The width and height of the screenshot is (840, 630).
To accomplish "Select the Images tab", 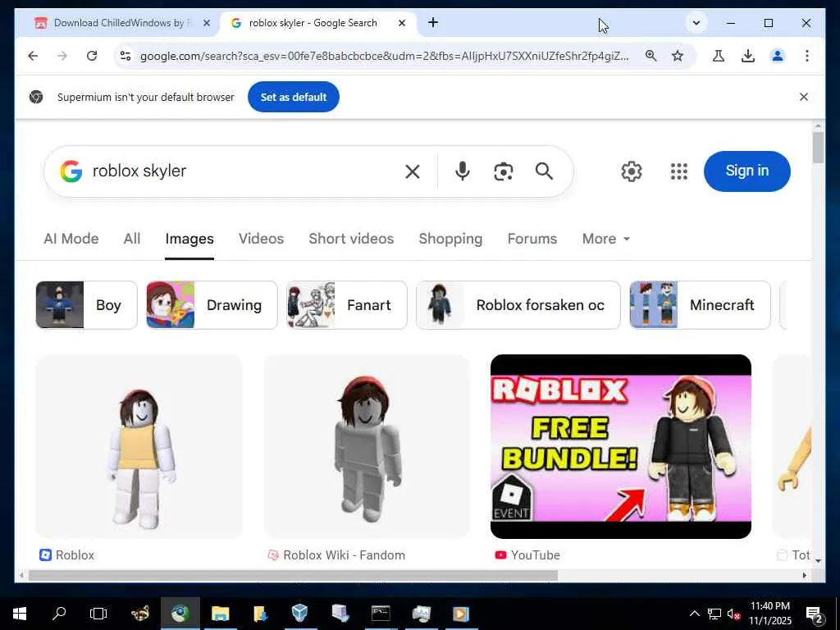I will (x=189, y=239).
